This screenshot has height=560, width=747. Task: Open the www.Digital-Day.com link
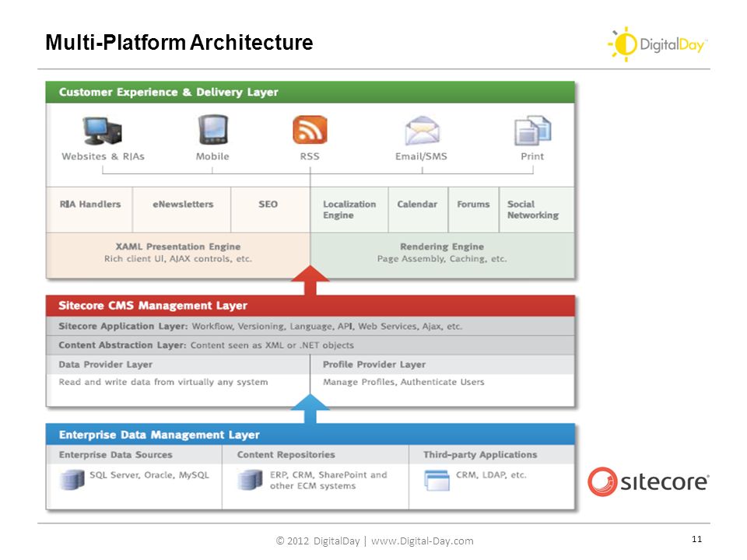pos(423,541)
